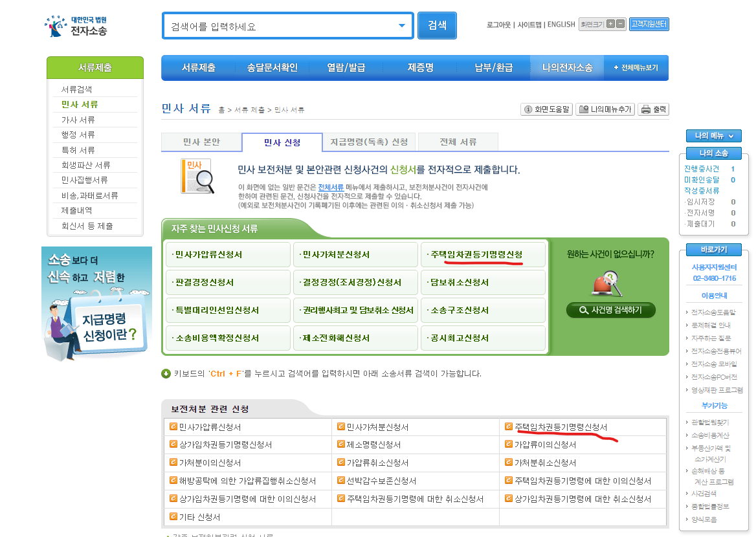Click the screen size minus icon
This screenshot has width=756, height=537.
coord(621,24)
